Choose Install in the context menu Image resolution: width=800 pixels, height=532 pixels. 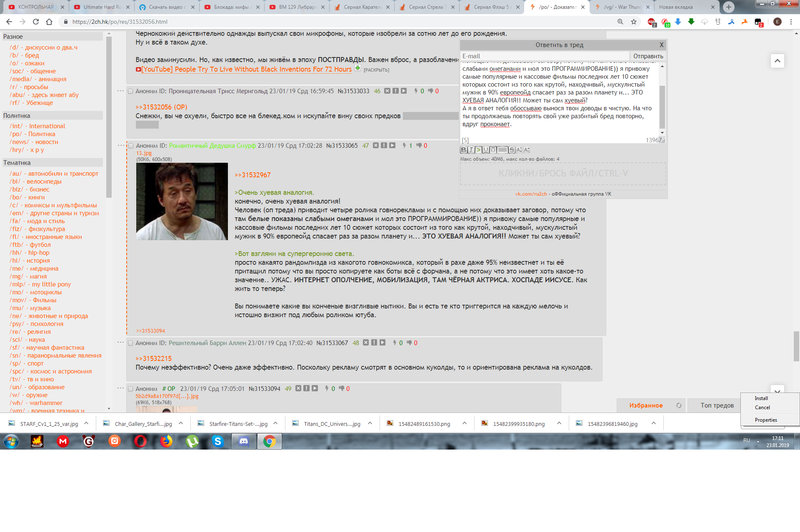tap(770, 398)
